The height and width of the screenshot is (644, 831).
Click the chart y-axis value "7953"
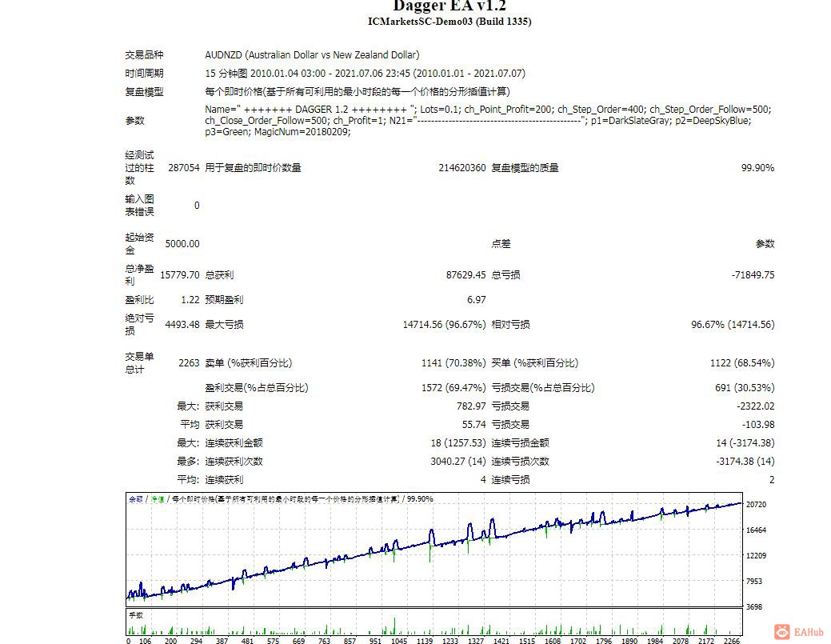(x=753, y=582)
